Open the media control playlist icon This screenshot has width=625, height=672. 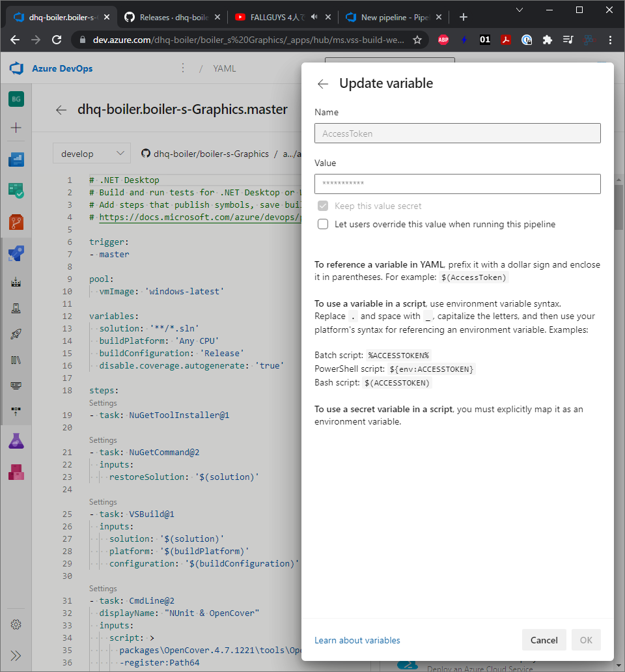(x=568, y=40)
